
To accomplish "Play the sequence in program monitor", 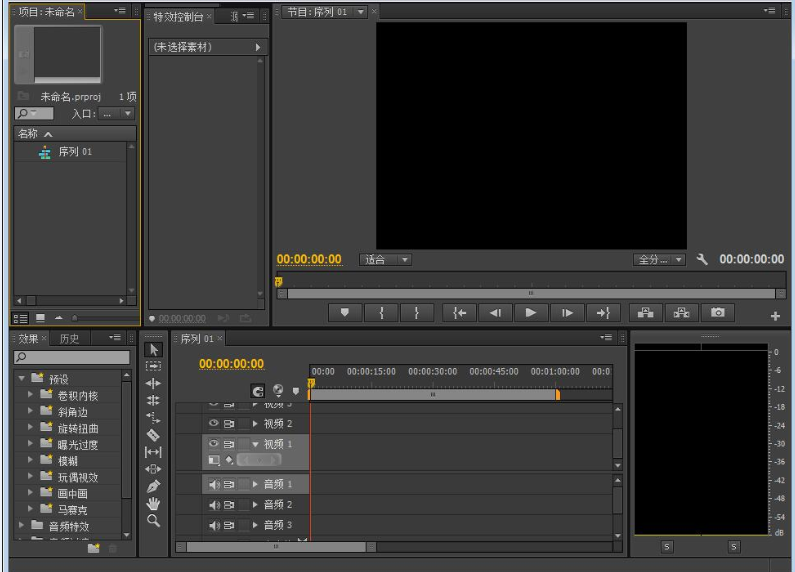I will (531, 313).
